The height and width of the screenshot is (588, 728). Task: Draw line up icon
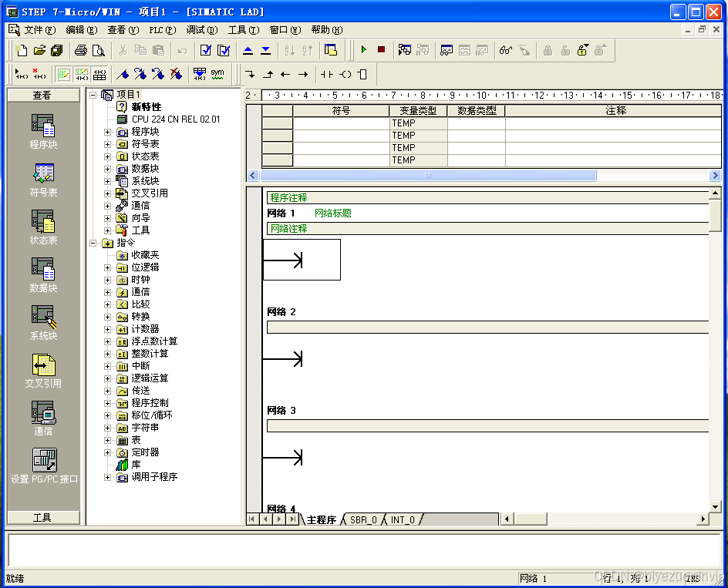tap(268, 74)
